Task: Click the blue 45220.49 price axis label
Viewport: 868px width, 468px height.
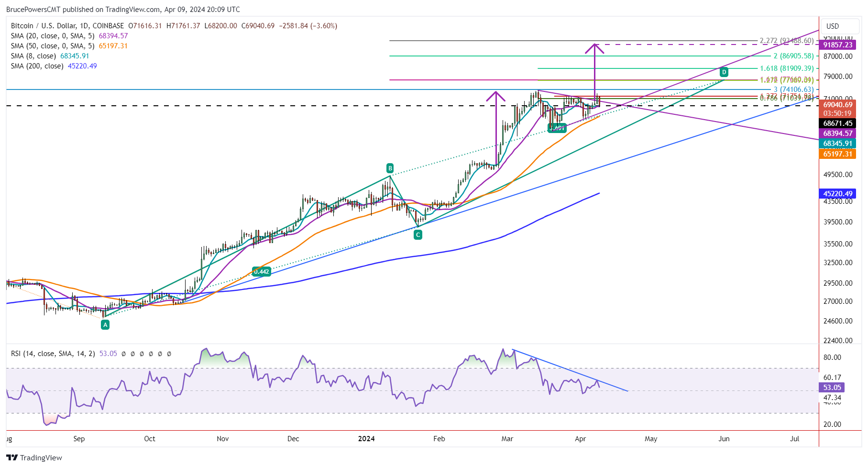Action: coord(837,194)
